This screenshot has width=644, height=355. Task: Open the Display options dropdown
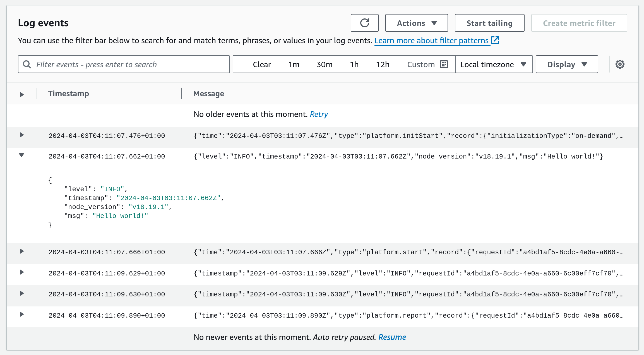pyautogui.click(x=567, y=64)
